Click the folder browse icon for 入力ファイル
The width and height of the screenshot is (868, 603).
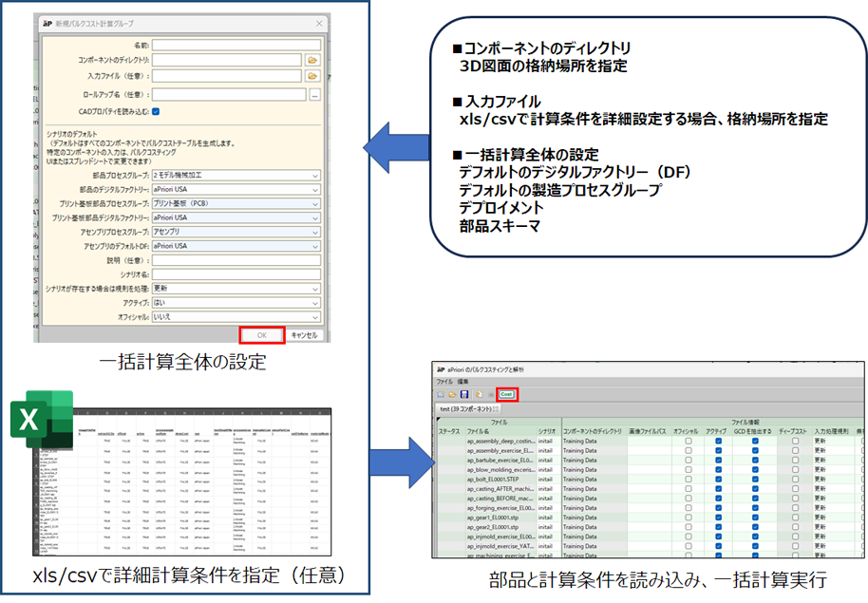(x=312, y=76)
